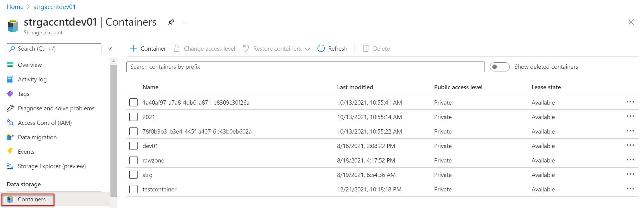This screenshot has width=644, height=208.
Task: Click the Refresh icon in the toolbar
Action: point(321,49)
